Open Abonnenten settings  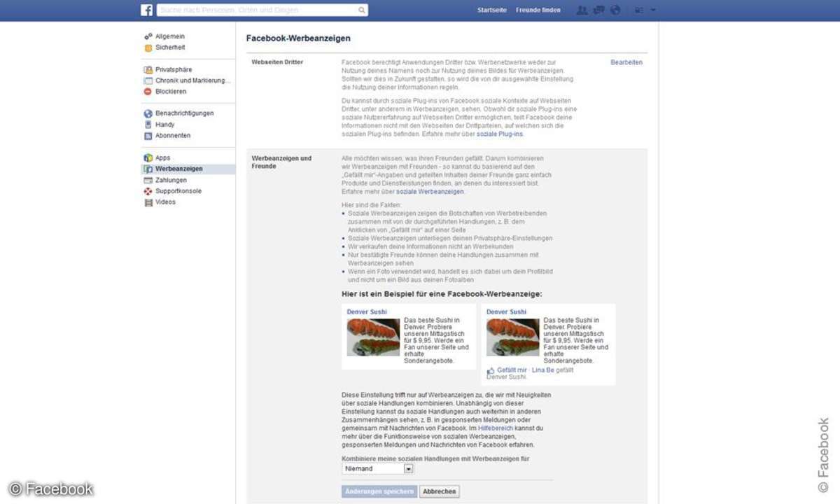click(x=173, y=136)
